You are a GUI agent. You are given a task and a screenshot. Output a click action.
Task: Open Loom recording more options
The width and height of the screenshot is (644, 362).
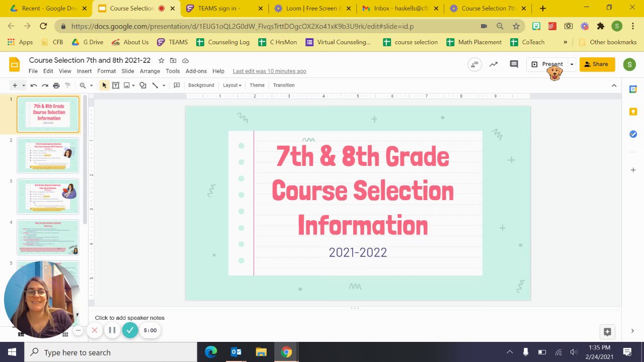pos(78,330)
